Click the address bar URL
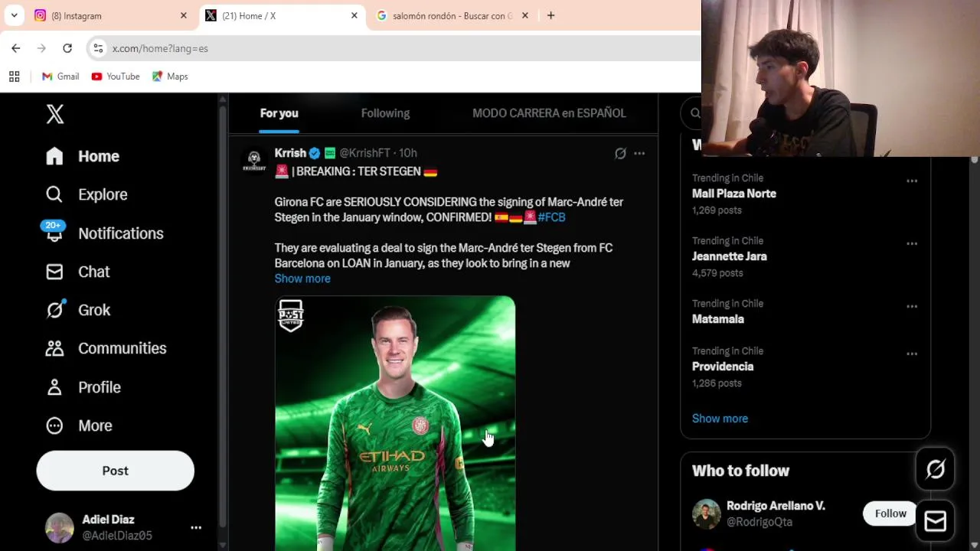 (x=160, y=48)
